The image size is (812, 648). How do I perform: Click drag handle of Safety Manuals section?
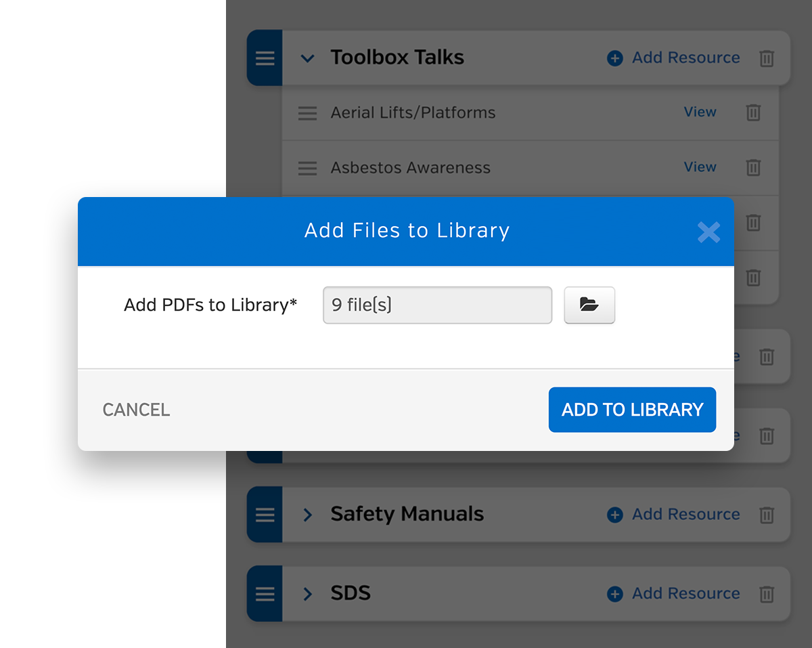[x=265, y=515]
